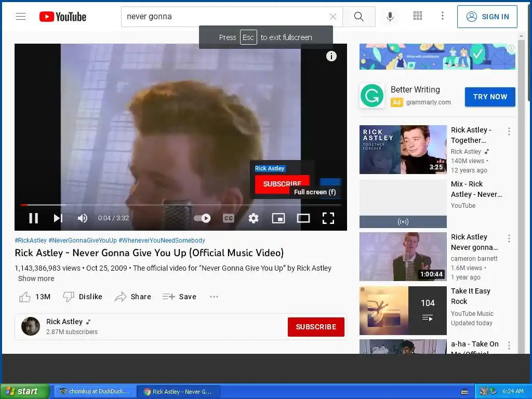
Task: Open video settings gear
Action: [x=254, y=218]
